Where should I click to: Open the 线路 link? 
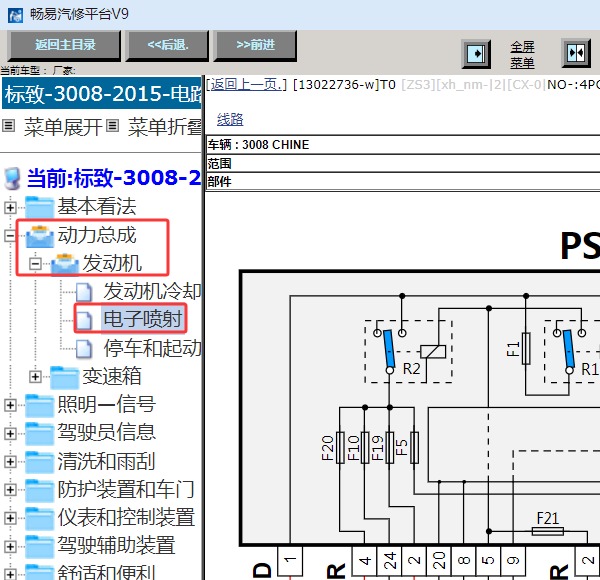230,119
